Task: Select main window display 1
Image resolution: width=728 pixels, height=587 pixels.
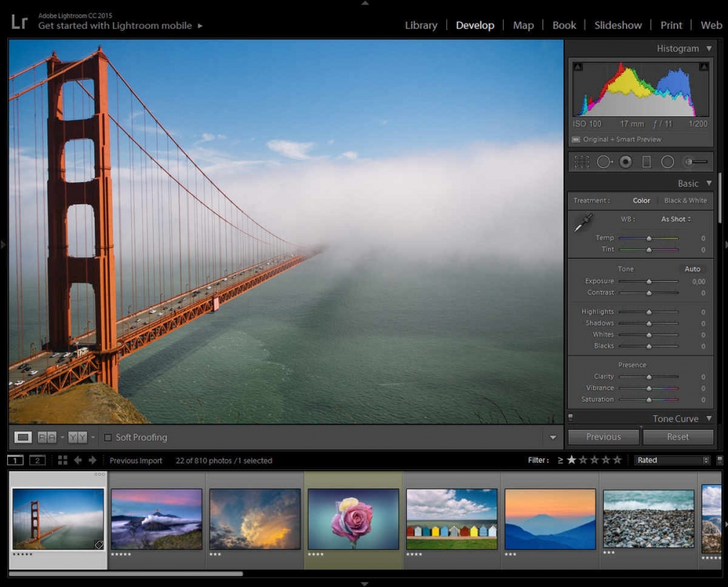Action: click(x=15, y=460)
